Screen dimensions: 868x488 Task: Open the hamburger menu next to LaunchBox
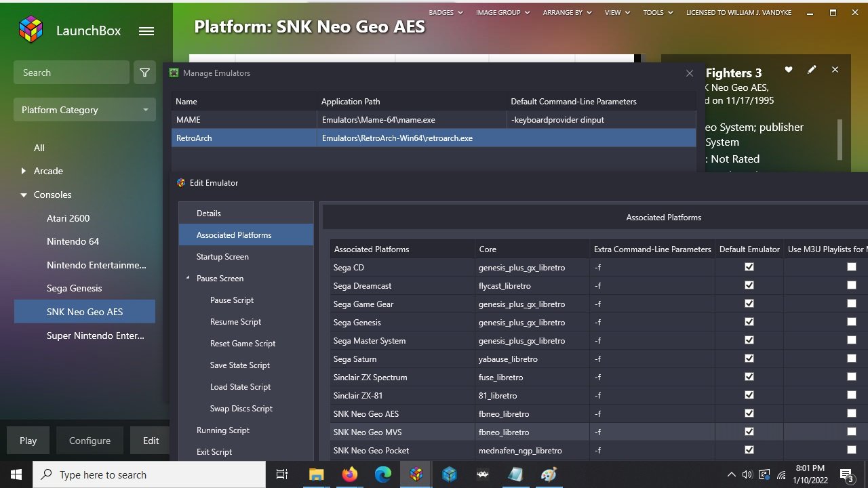click(x=146, y=30)
